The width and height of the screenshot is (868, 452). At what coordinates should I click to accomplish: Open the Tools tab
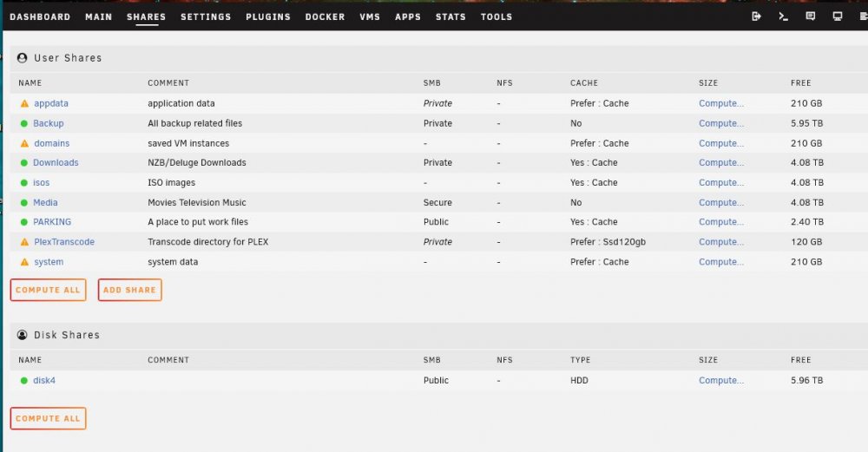pos(496,17)
